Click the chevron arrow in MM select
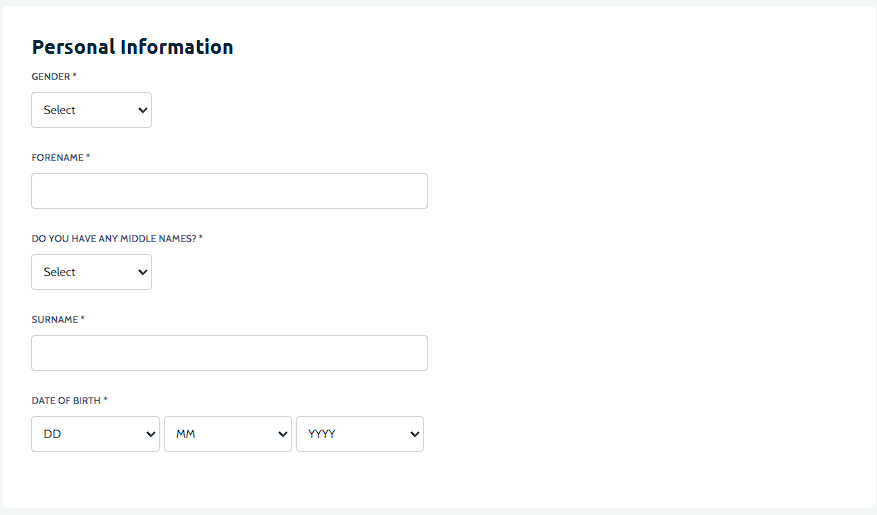Image resolution: width=877 pixels, height=515 pixels. (283, 434)
